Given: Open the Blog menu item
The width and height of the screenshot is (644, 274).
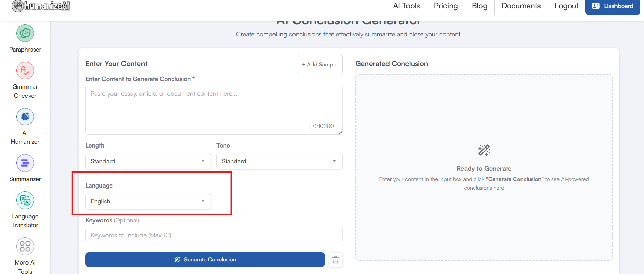Looking at the screenshot, I should coord(479,6).
